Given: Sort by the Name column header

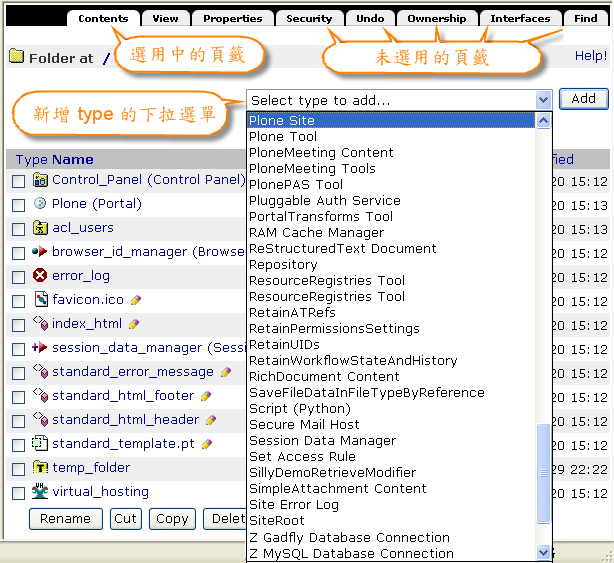Looking at the screenshot, I should [73, 159].
